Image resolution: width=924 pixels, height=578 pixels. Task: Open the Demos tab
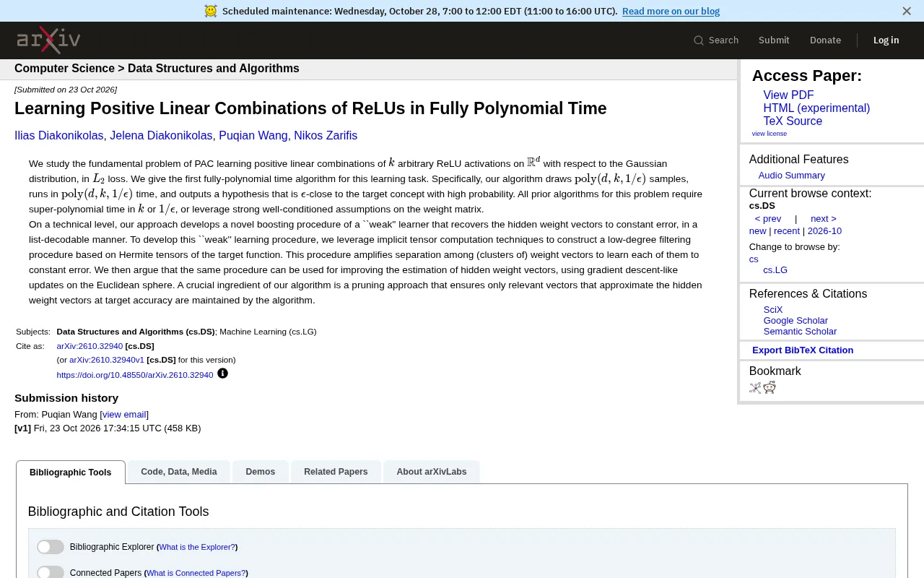pos(261,472)
